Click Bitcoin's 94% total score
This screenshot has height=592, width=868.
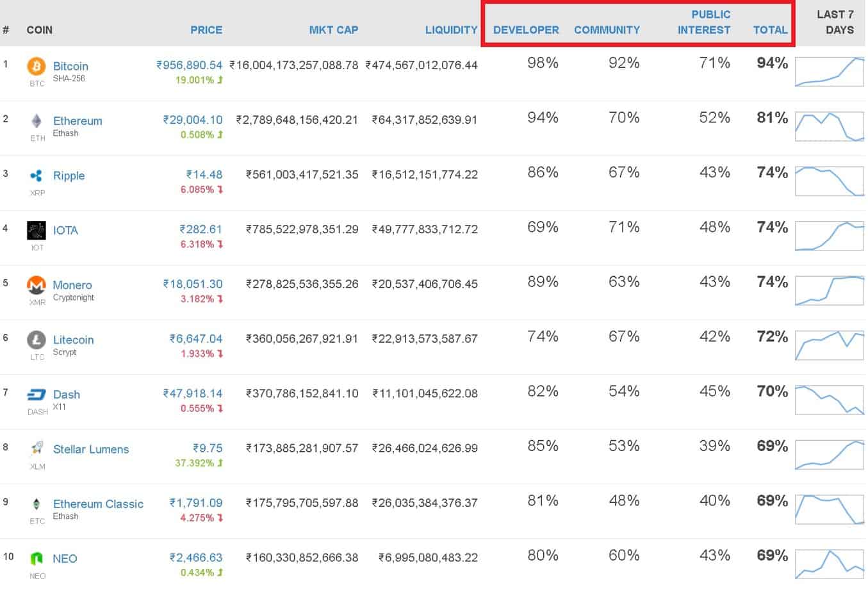773,63
